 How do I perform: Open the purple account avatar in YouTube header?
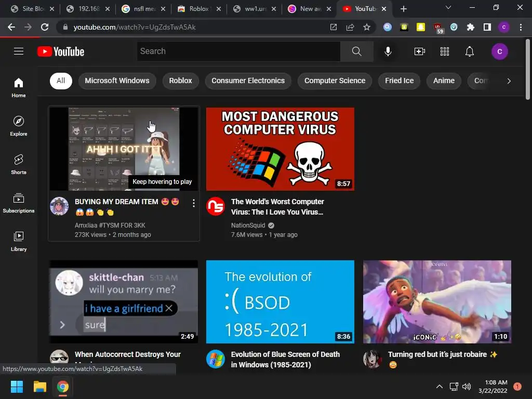[499, 51]
